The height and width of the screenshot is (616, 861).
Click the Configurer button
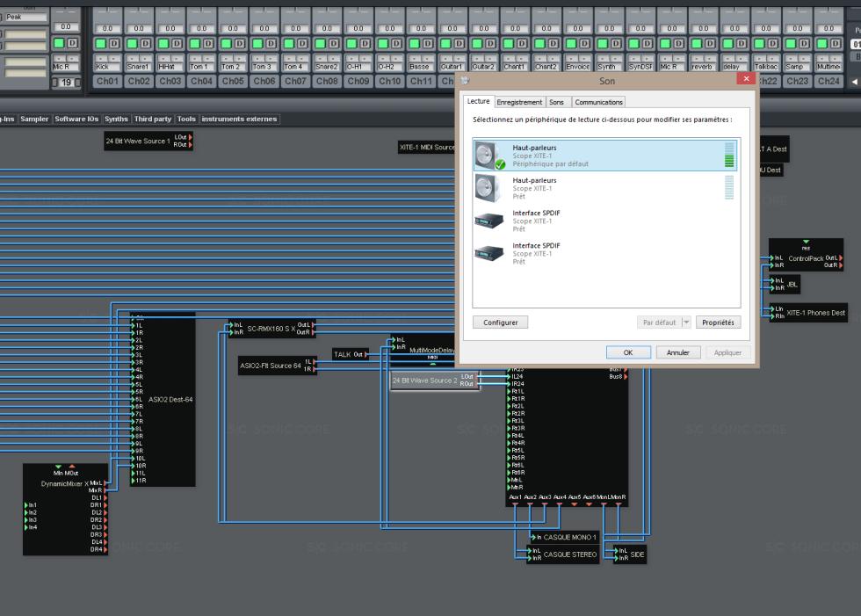point(500,322)
